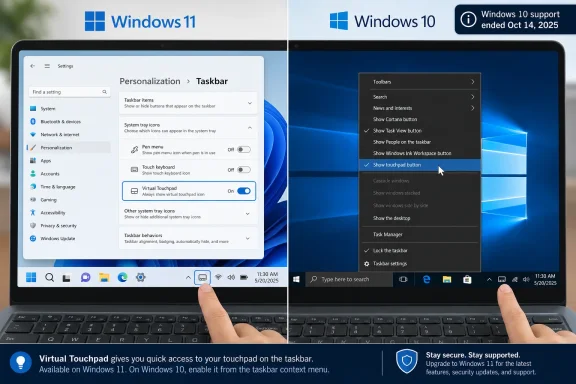This screenshot has height=384, width=576.
Task: Open Task View on Windows 11 taskbar
Action: tap(66, 278)
